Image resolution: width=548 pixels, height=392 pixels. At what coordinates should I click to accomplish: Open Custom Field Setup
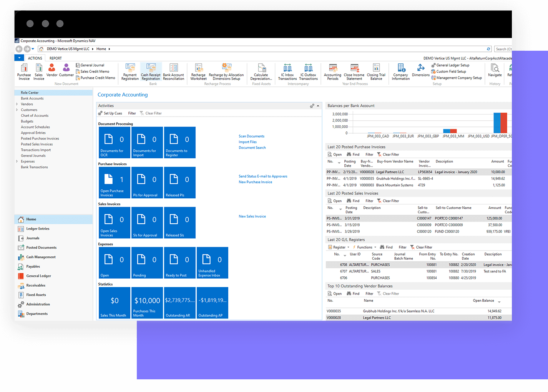click(448, 71)
